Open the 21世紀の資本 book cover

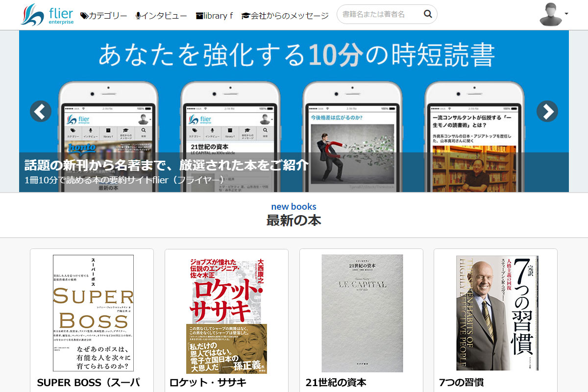click(x=362, y=313)
